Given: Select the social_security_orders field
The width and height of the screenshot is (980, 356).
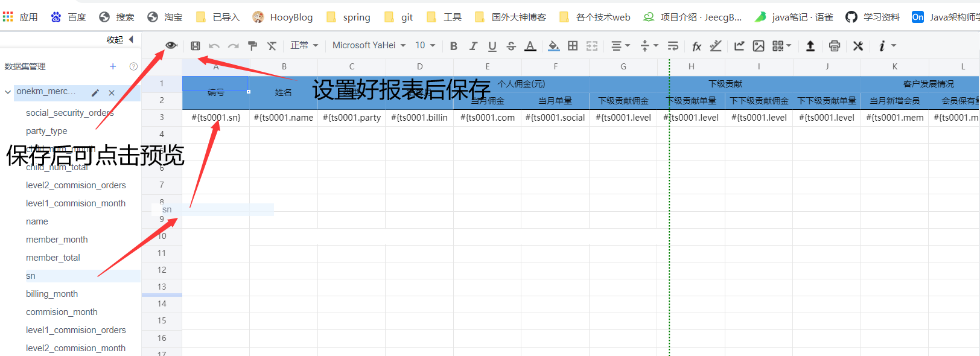Looking at the screenshot, I should click(70, 113).
